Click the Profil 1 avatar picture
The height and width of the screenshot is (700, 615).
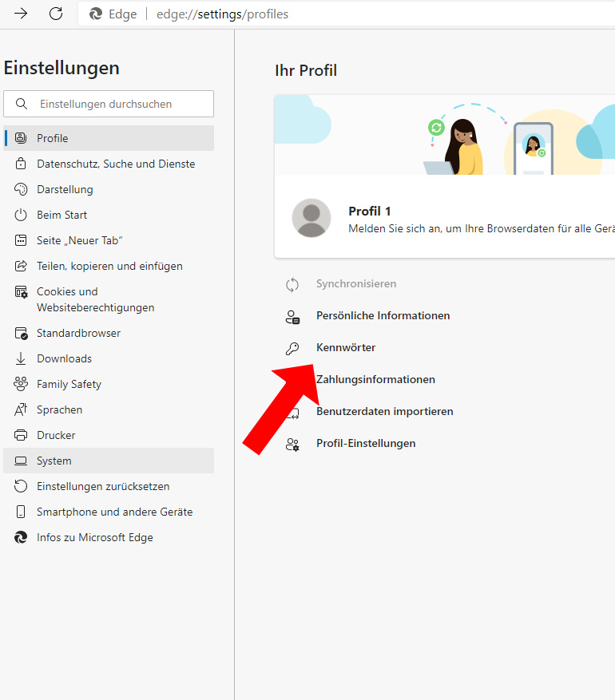pyautogui.click(x=311, y=218)
